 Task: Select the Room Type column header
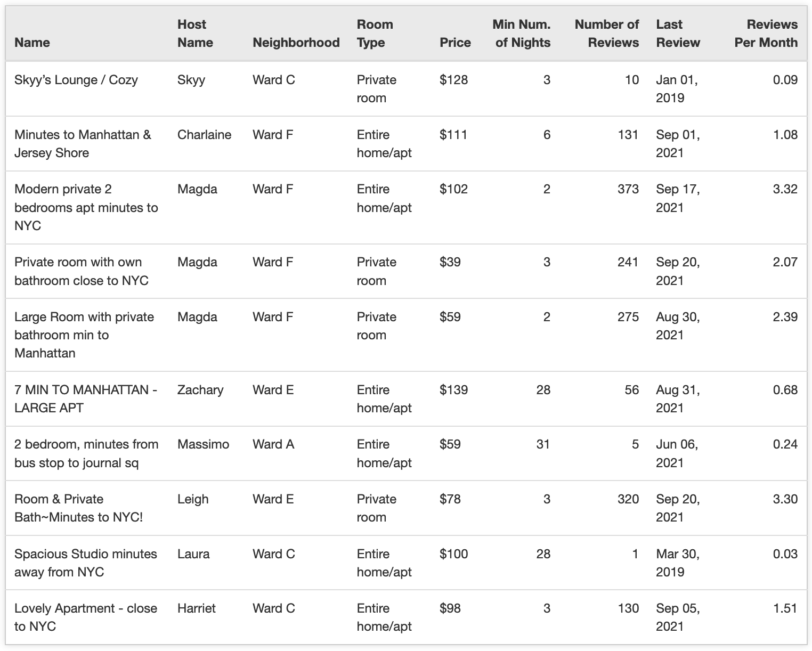[x=375, y=34]
